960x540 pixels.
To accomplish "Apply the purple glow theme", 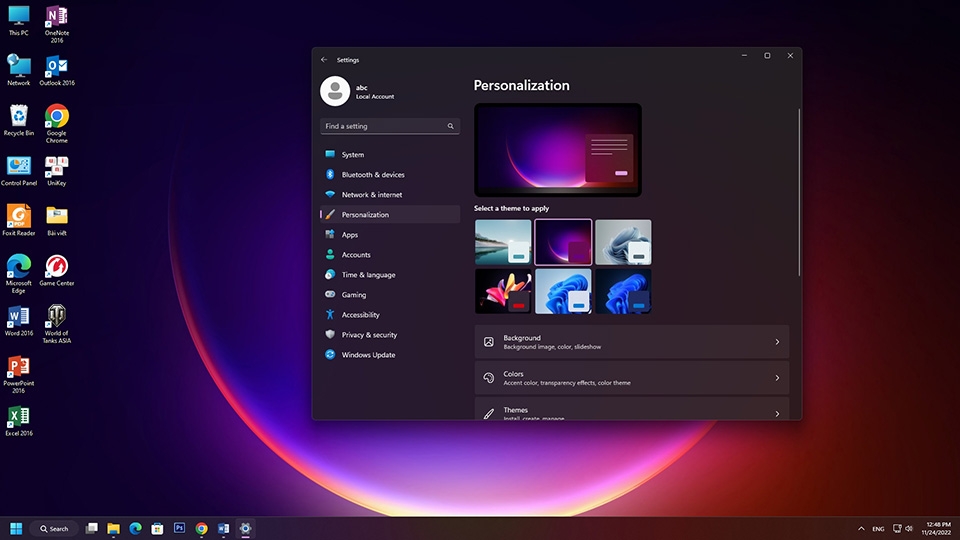I will point(563,242).
